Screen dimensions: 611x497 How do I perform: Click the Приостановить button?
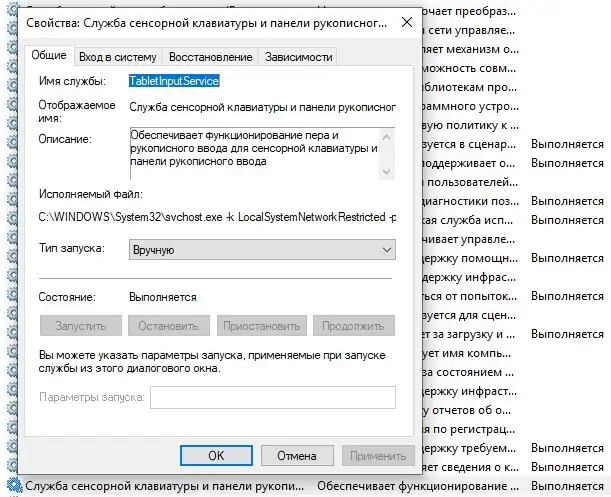261,325
